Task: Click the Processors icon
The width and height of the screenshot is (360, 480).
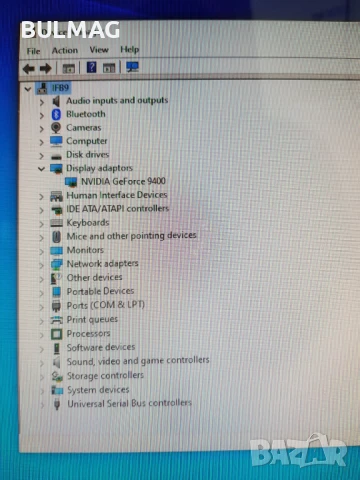Action: 56,334
